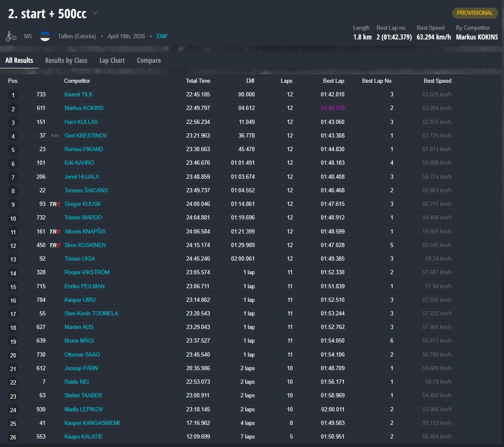
Task: Click the PROVISIONAL status badge
Action: [x=475, y=13]
